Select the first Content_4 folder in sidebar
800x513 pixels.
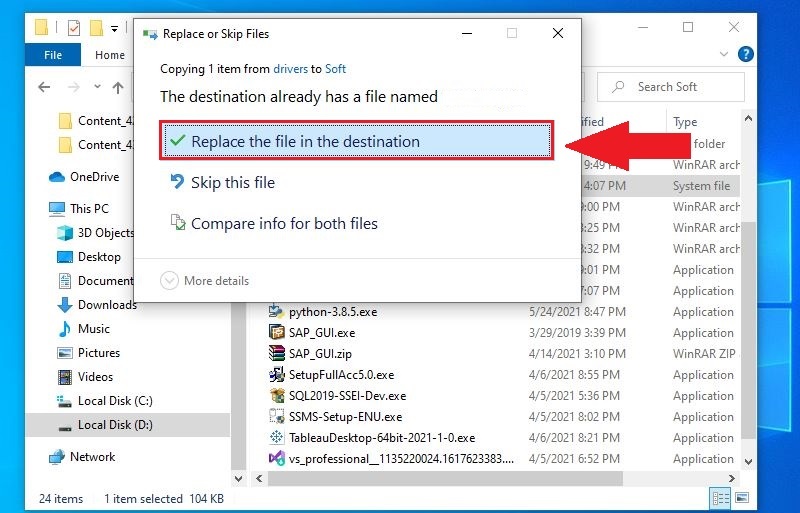[95, 121]
